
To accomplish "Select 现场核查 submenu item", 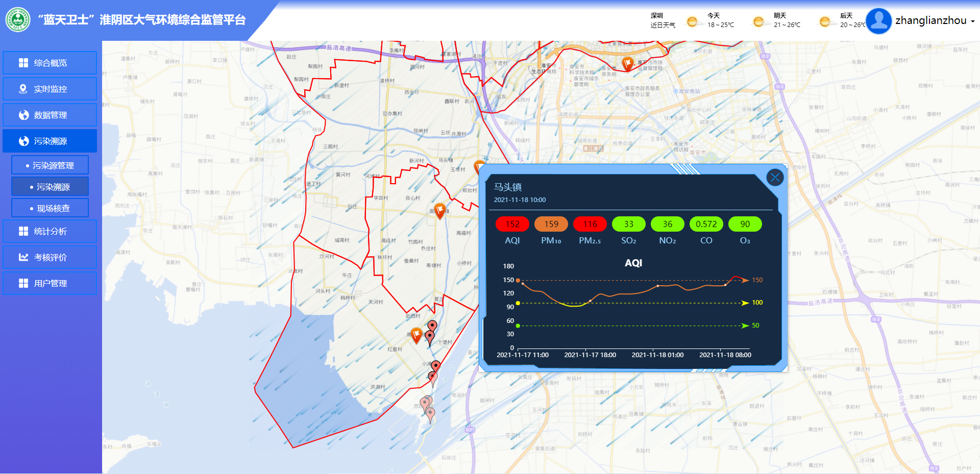I will 50,208.
